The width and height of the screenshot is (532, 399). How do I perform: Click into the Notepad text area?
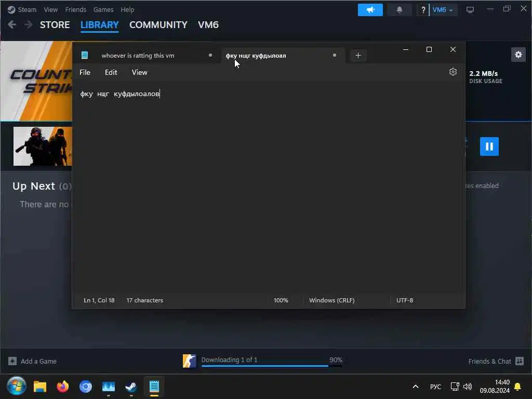pos(268,187)
